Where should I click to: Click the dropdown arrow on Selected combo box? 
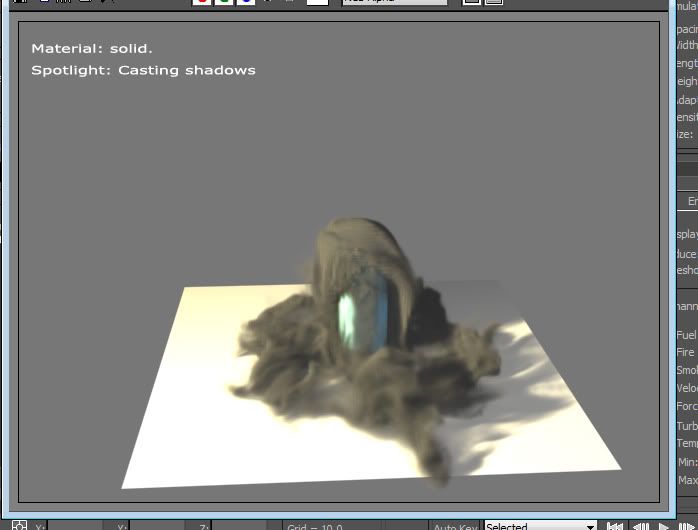click(590, 526)
